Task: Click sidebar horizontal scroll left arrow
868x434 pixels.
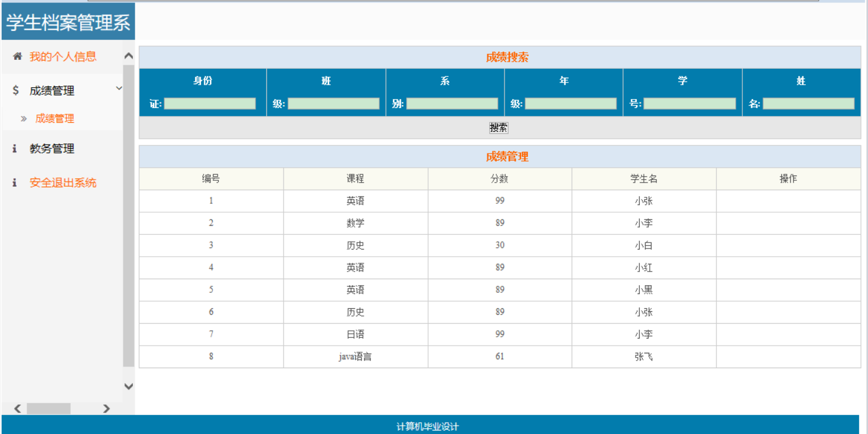Action: point(17,409)
